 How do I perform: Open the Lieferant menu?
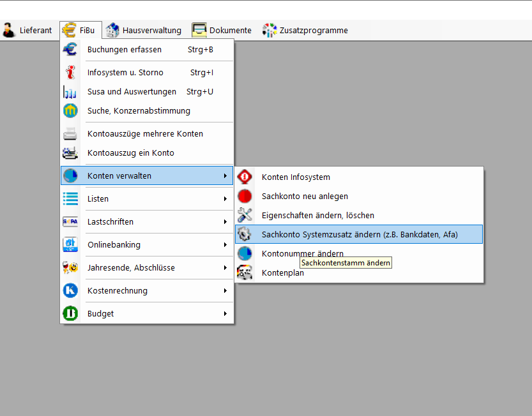pos(27,30)
